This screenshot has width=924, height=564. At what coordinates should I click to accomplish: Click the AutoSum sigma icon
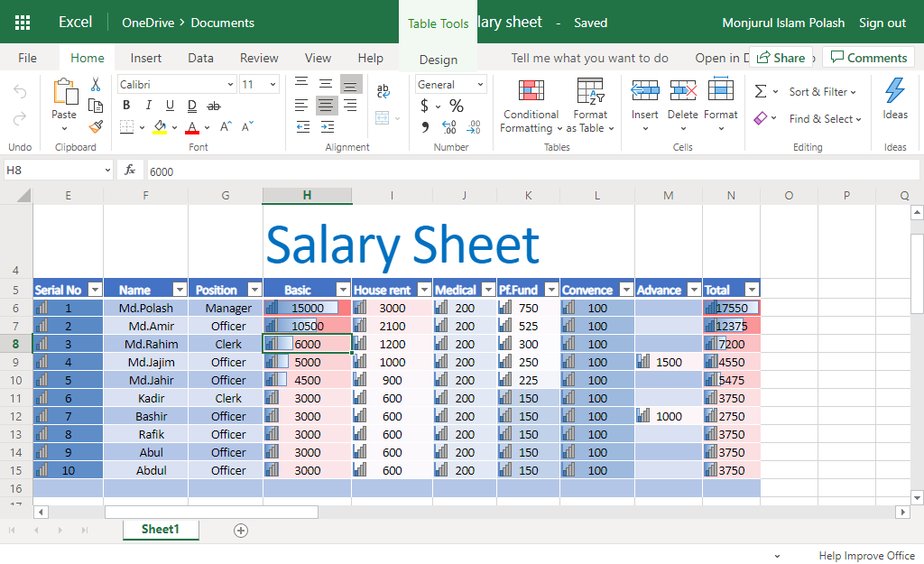[x=761, y=91]
